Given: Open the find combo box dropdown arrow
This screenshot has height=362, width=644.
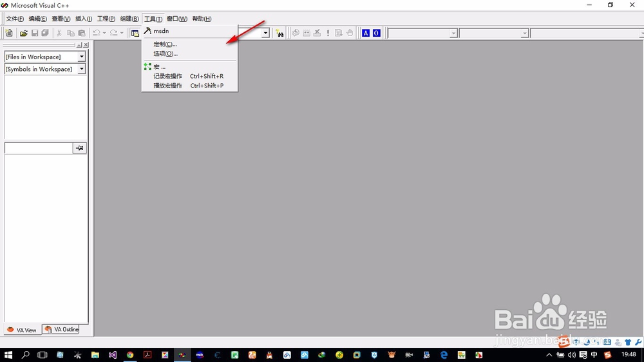Looking at the screenshot, I should click(266, 33).
